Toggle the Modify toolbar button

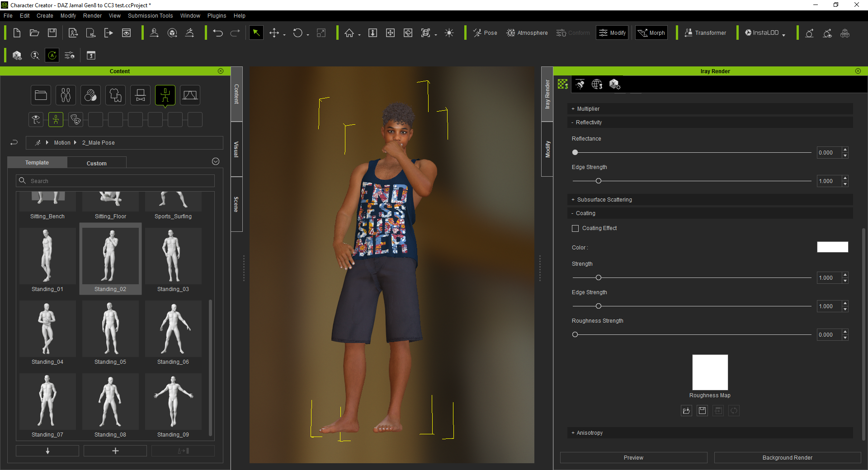[612, 33]
